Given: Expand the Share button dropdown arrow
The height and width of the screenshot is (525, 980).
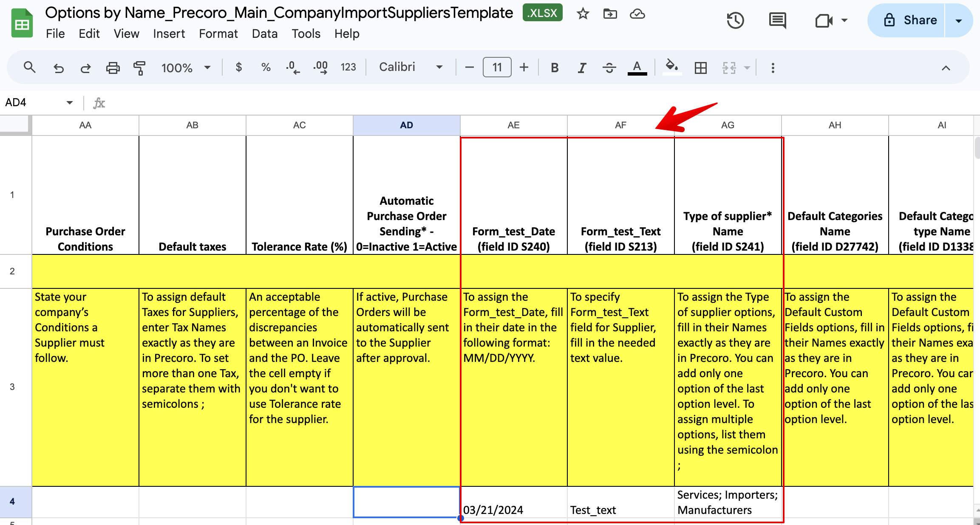Looking at the screenshot, I should (x=959, y=20).
